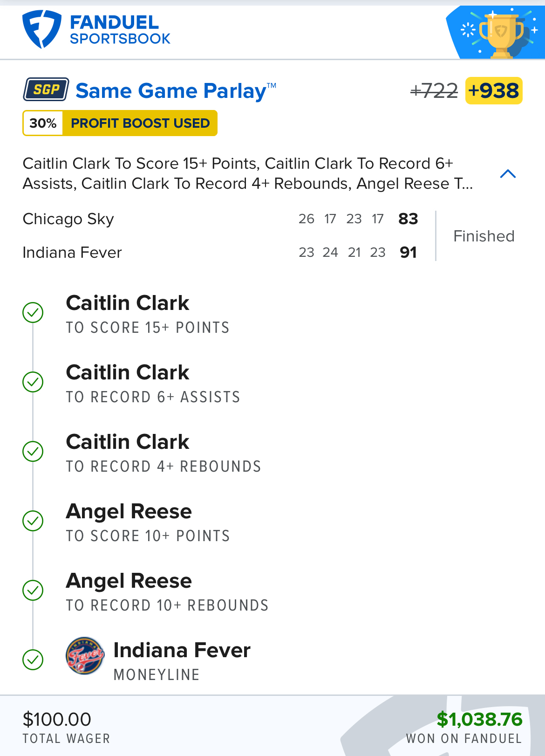Click checkmark beside Clark 6+ Assists

click(33, 382)
